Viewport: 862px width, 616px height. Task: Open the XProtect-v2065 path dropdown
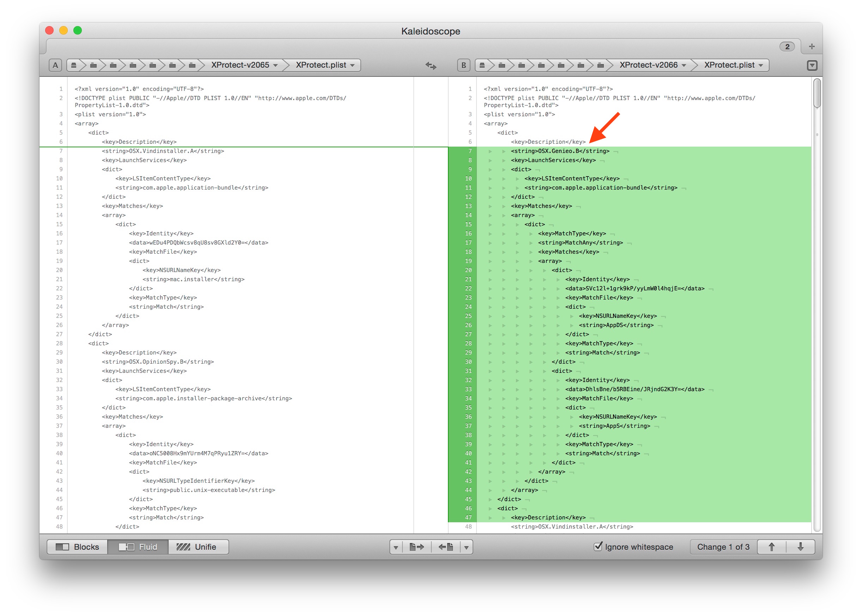tap(244, 65)
